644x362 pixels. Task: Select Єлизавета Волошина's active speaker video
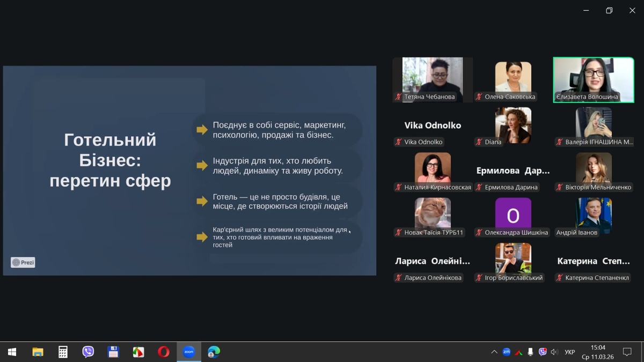594,79
